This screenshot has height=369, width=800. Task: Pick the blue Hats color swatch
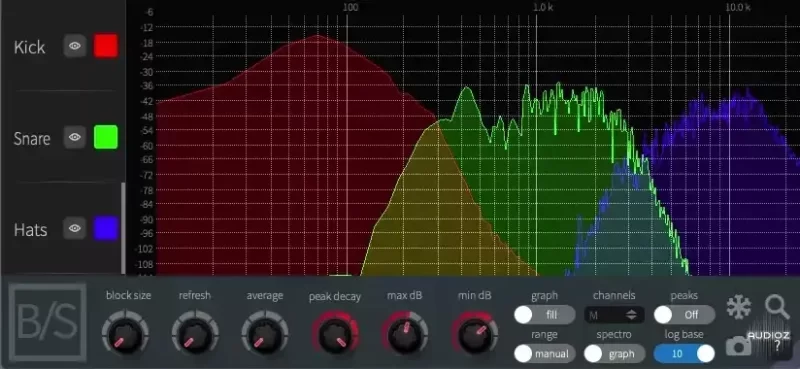point(106,228)
